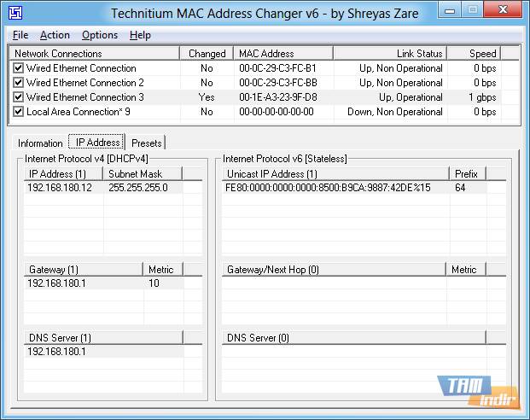This screenshot has width=530, height=420.
Task: Open the Options menu
Action: click(100, 35)
